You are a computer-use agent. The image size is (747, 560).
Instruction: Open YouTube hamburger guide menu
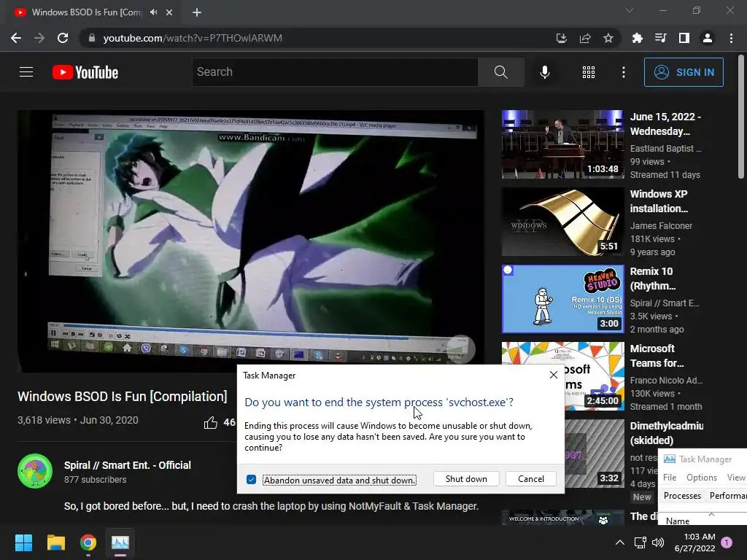26,72
